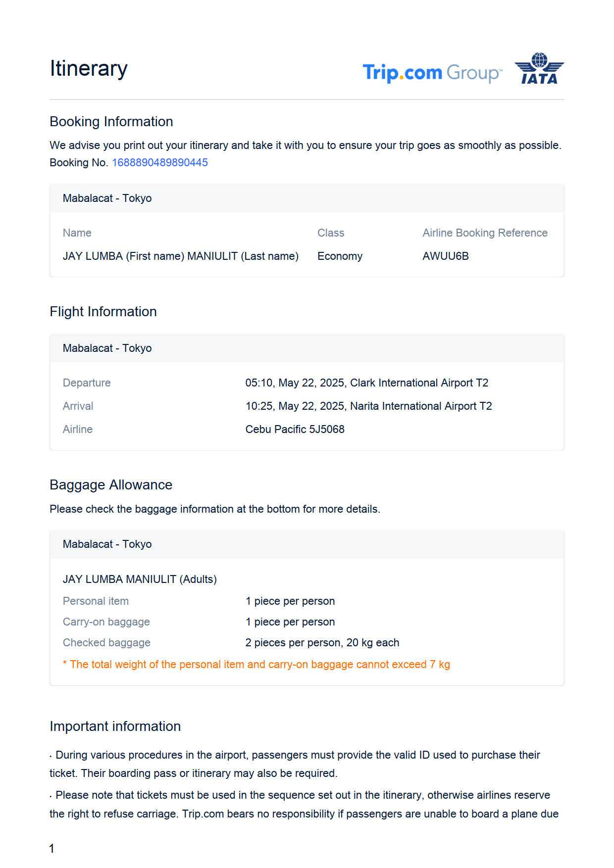Viewport: 614px width, 868px height.
Task: Click Mabalacat - Tokyo header under Booking Information
Action: coord(107,198)
